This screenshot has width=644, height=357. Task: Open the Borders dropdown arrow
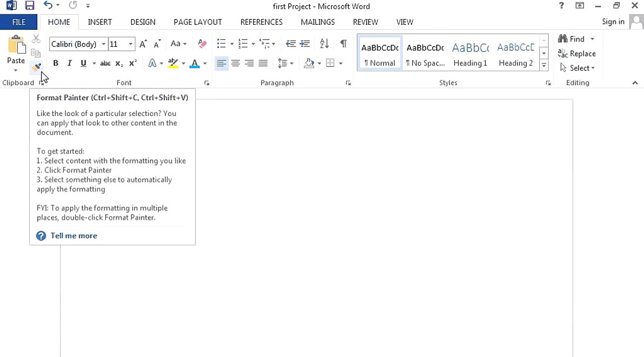coord(340,63)
